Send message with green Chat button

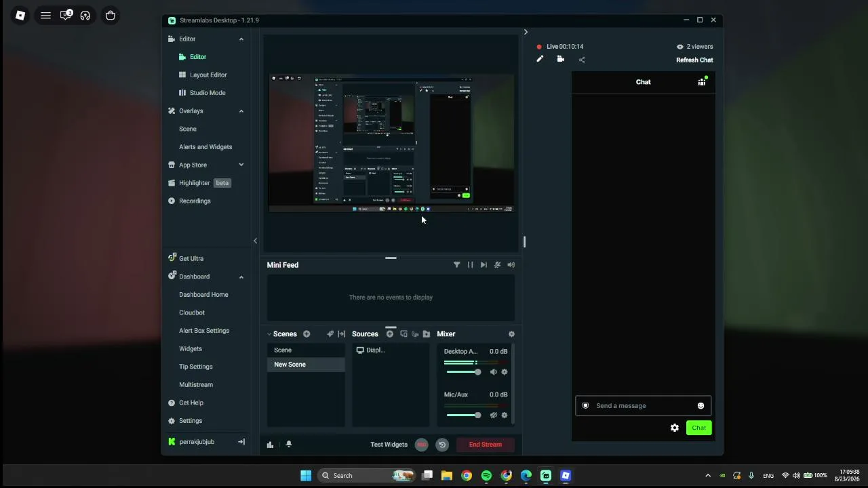698,428
